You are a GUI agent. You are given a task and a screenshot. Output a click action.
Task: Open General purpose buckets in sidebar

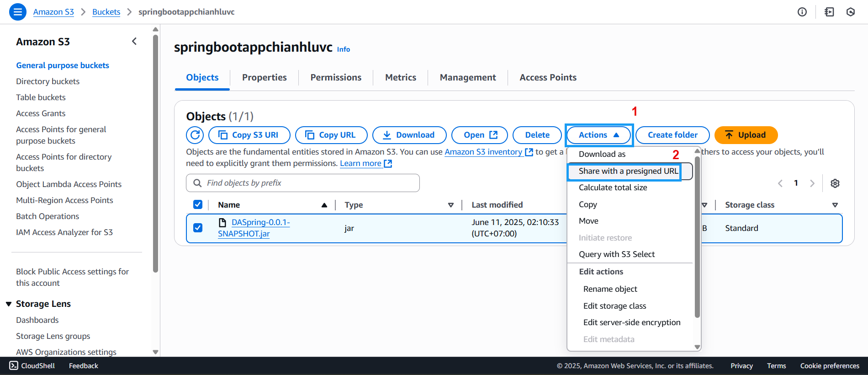pos(63,65)
